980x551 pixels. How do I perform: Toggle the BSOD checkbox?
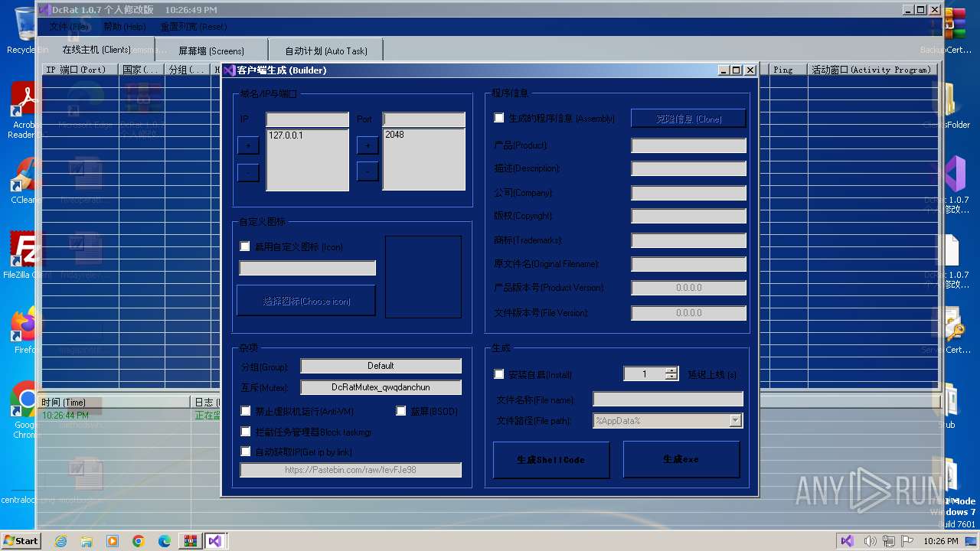point(401,411)
